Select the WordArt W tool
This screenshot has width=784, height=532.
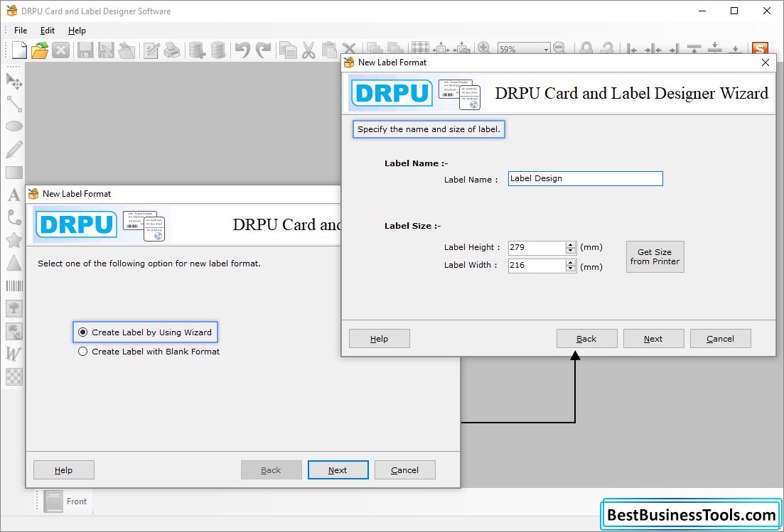tap(14, 354)
